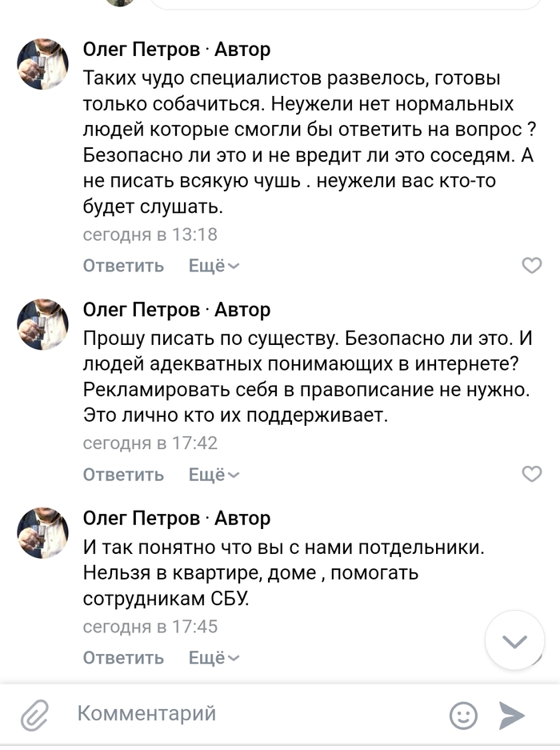
Task: Tap Олег Петров's name above the "И так понятно" comment
Action: pos(141,519)
